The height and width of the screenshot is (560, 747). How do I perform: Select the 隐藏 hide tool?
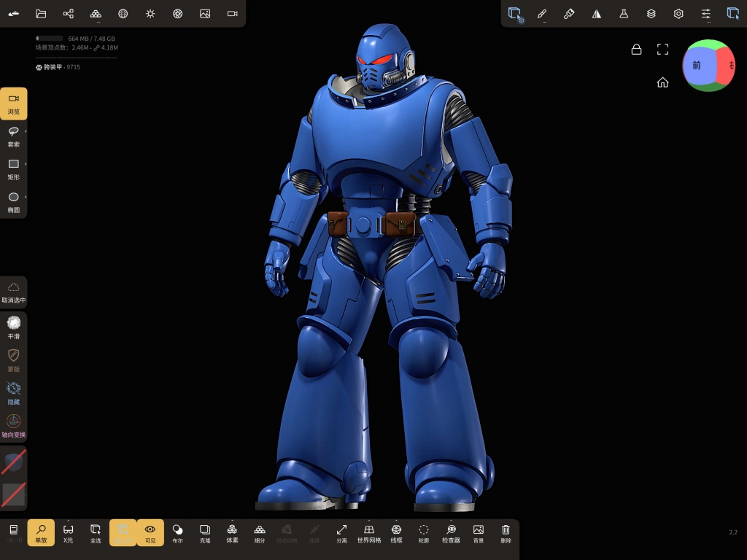coord(14,393)
